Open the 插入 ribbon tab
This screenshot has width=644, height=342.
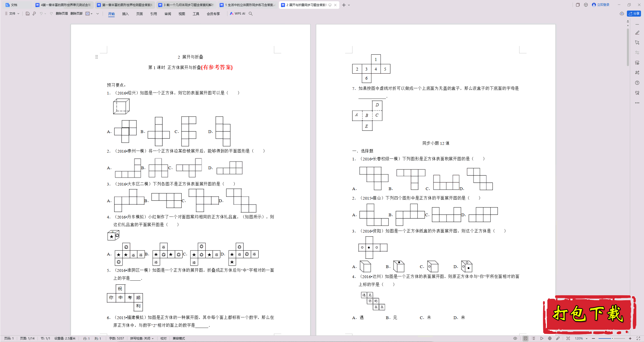(x=126, y=14)
